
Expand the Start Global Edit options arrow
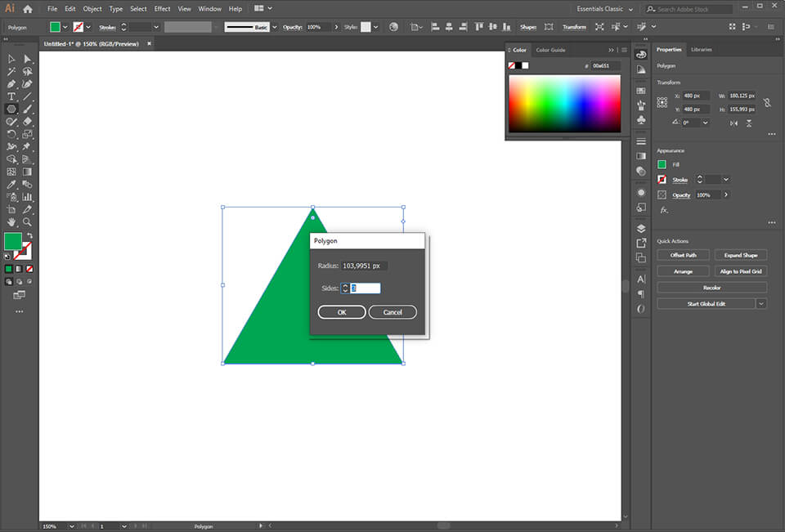[761, 303]
